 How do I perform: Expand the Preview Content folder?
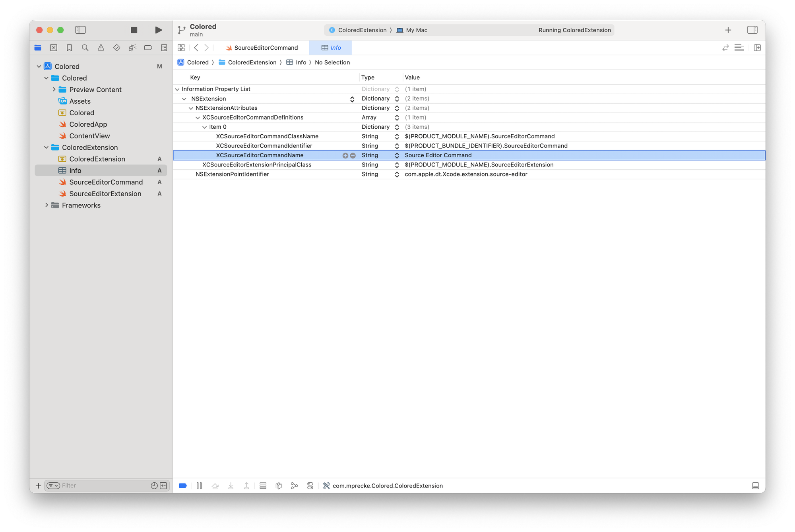point(54,89)
